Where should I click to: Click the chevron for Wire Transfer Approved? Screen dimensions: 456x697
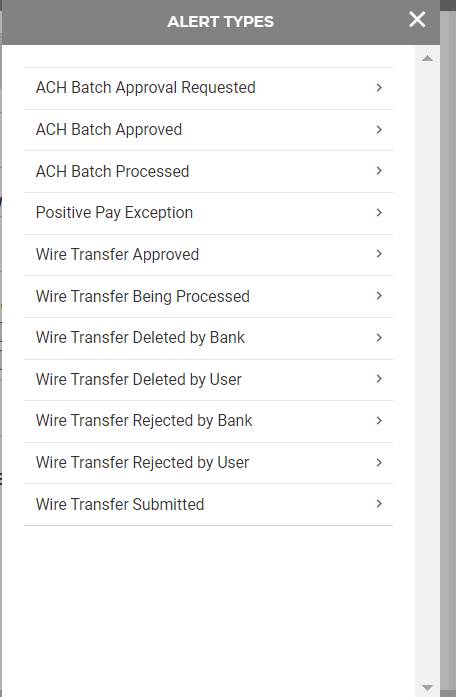coord(379,254)
